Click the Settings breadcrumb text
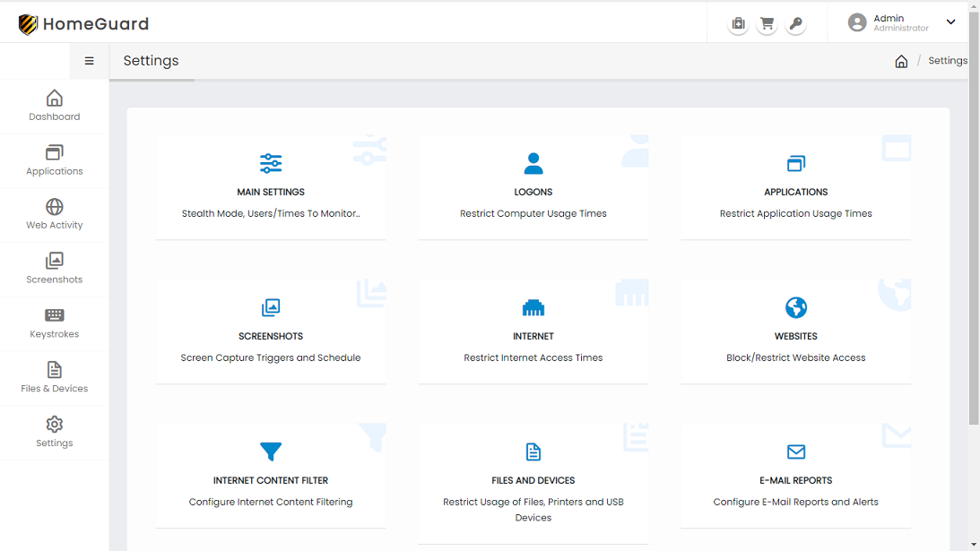Viewport: 980px width, 551px height. coord(948,61)
